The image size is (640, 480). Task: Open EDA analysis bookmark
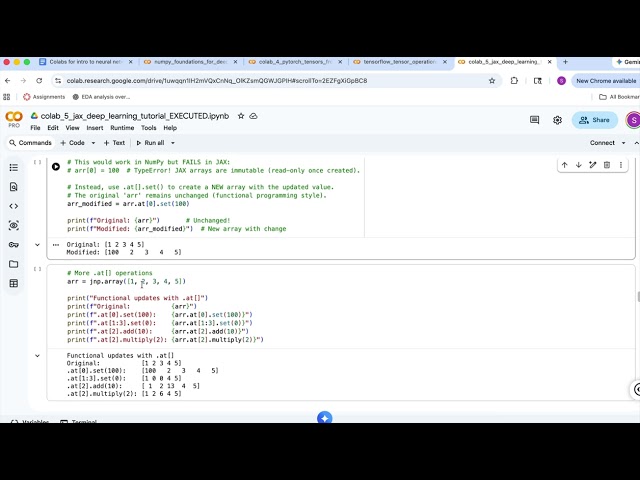101,97
